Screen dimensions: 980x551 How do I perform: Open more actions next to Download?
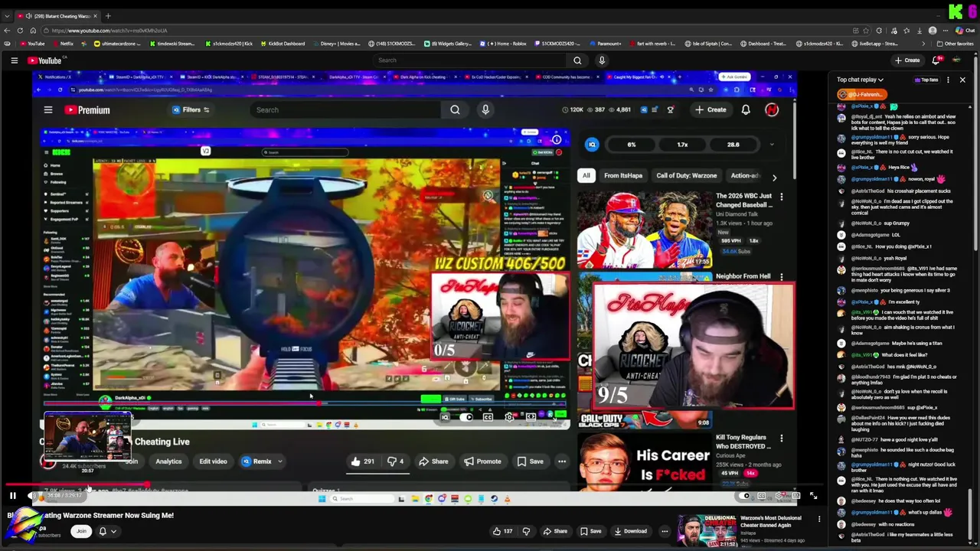pos(665,531)
